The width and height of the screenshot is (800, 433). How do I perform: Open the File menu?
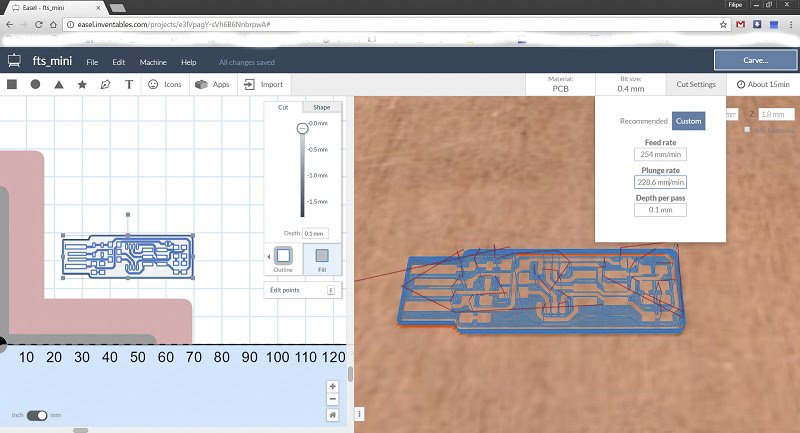(x=92, y=62)
